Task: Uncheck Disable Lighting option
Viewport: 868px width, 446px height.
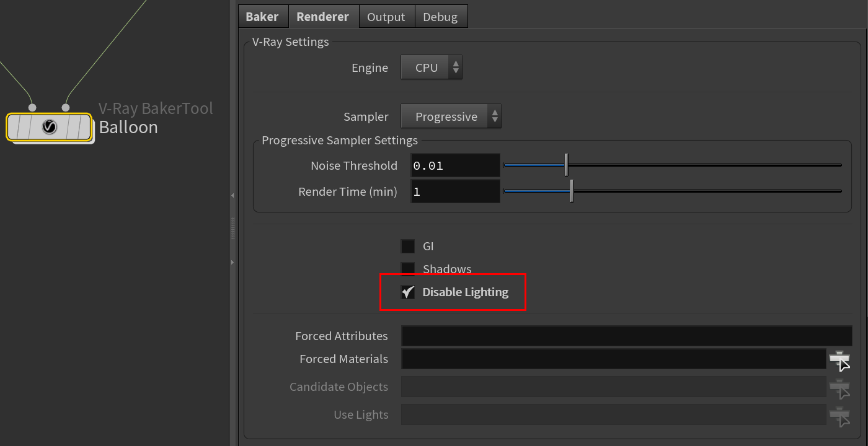Action: [408, 292]
